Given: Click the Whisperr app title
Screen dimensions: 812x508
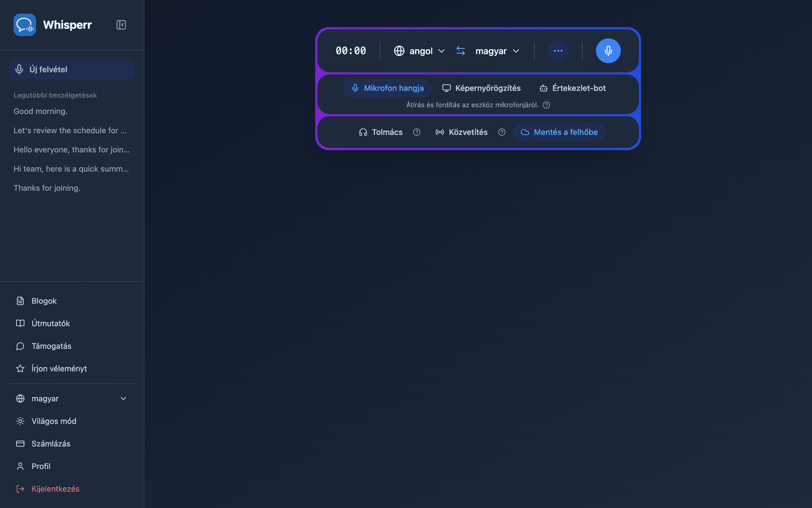Looking at the screenshot, I should pyautogui.click(x=67, y=25).
